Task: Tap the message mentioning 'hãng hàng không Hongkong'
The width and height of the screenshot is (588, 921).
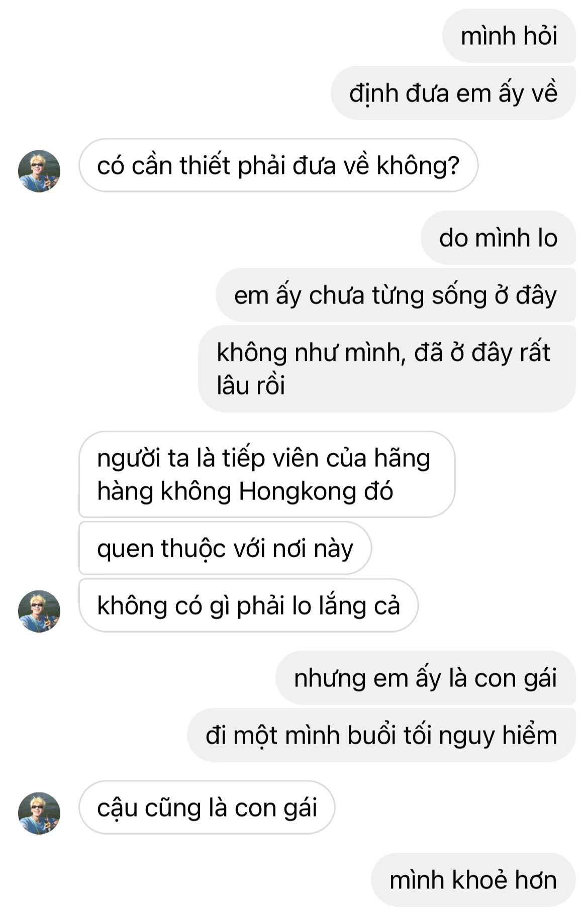Action: coord(267,474)
